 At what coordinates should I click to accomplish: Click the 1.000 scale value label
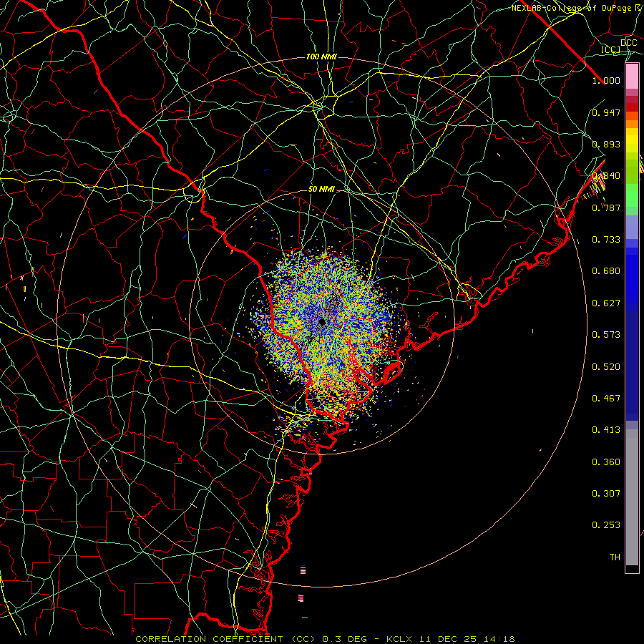606,80
